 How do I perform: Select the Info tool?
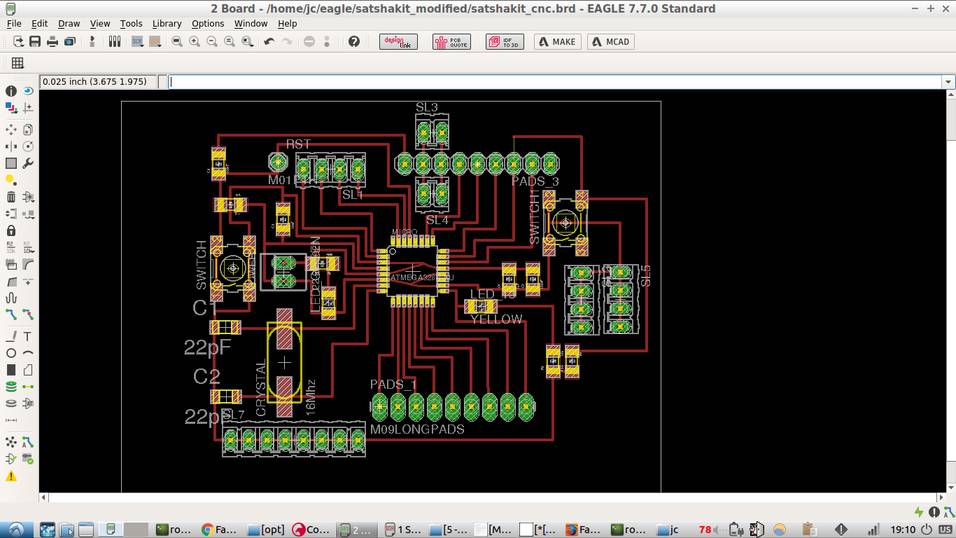11,91
